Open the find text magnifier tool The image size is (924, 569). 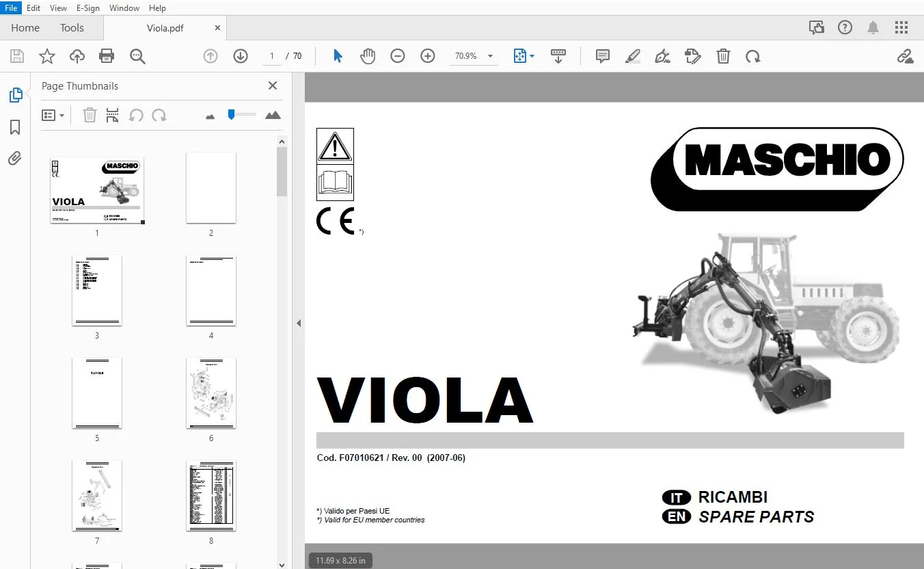[x=137, y=57]
